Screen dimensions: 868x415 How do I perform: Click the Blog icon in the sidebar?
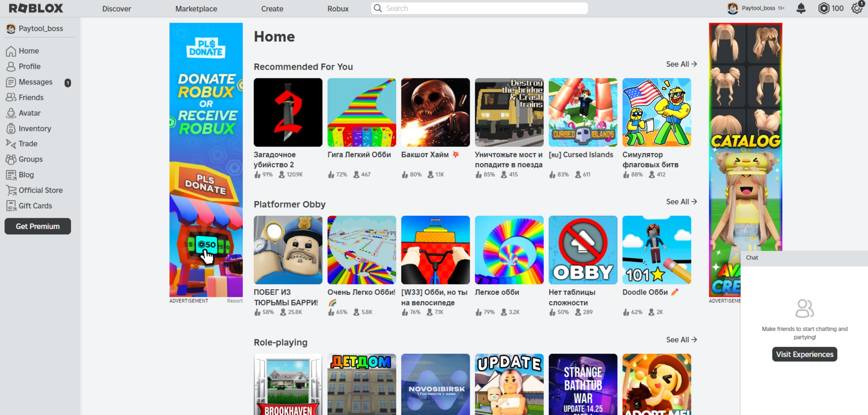point(11,174)
